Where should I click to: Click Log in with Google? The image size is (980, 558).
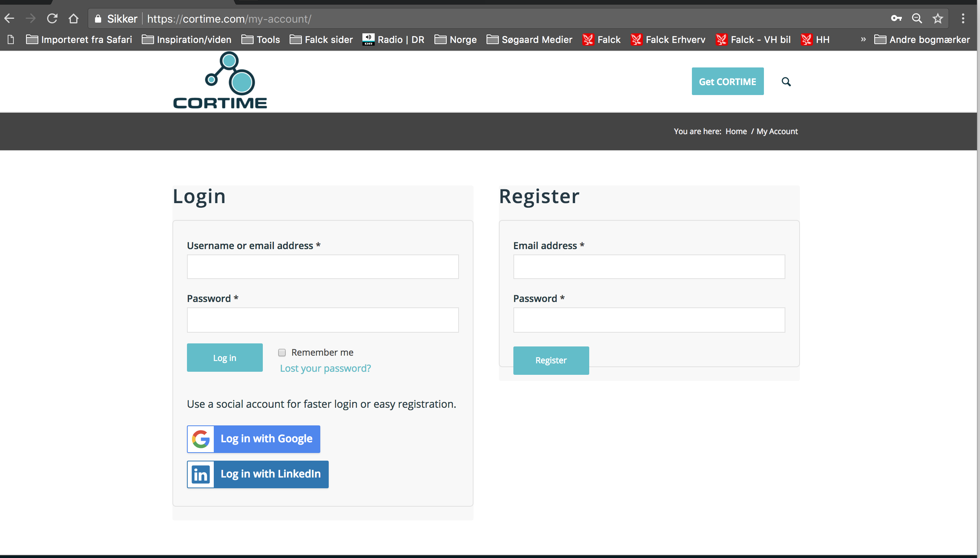(254, 439)
